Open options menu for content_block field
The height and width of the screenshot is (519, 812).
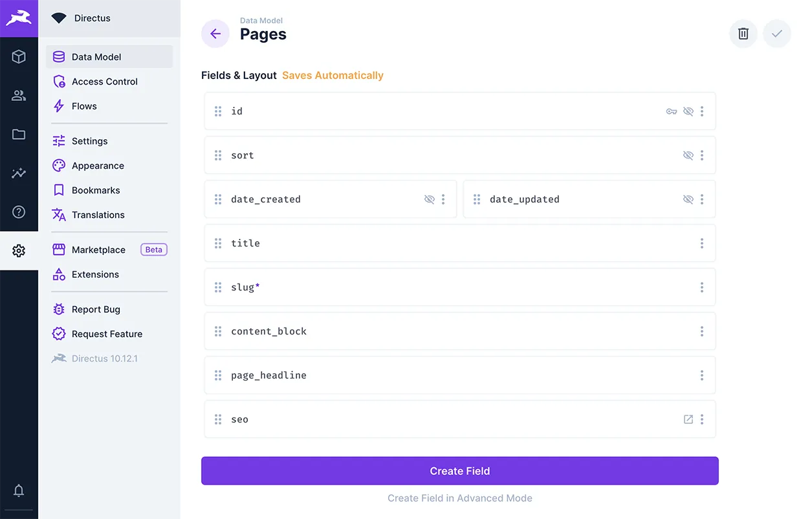click(x=702, y=331)
